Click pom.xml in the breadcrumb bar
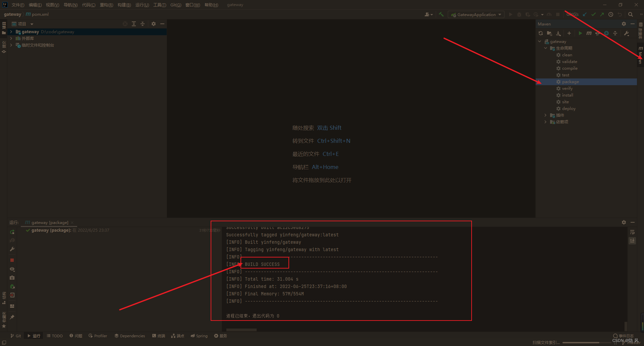The height and width of the screenshot is (346, 644). tap(37, 14)
